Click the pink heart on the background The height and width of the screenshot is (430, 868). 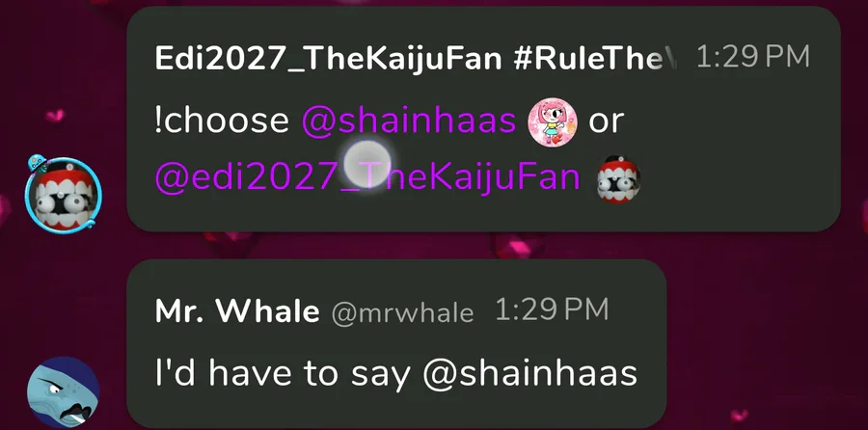click(55, 116)
